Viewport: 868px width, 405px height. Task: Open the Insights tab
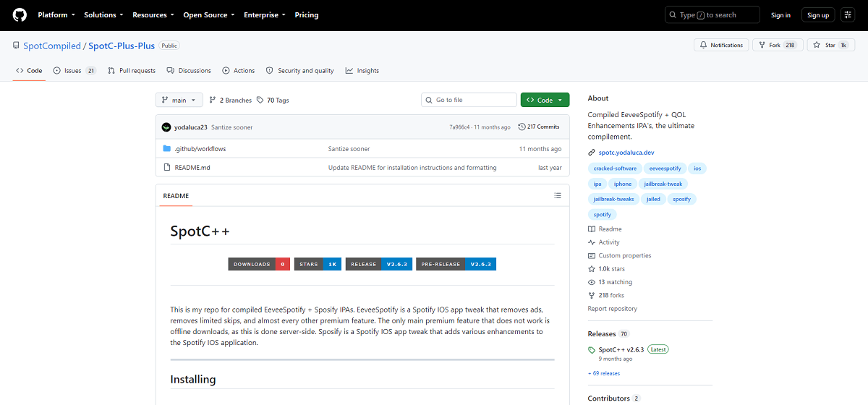(x=362, y=70)
